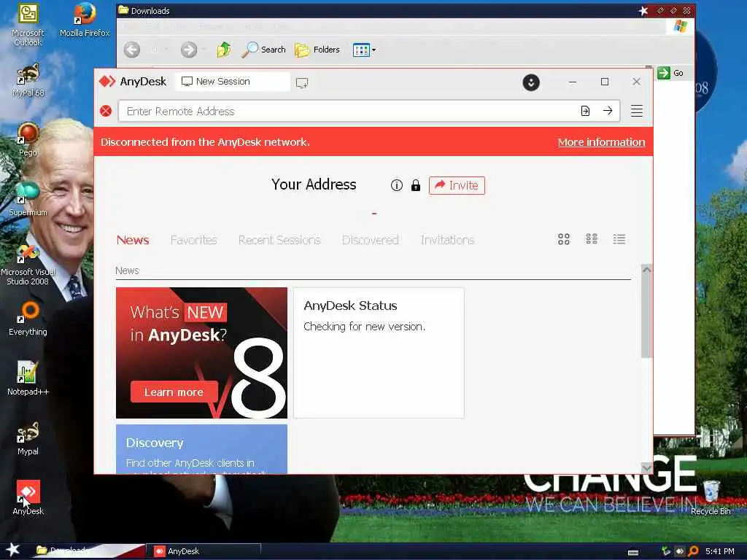747x560 pixels.
Task: Go up one folder in Downloads window
Action: point(224,50)
